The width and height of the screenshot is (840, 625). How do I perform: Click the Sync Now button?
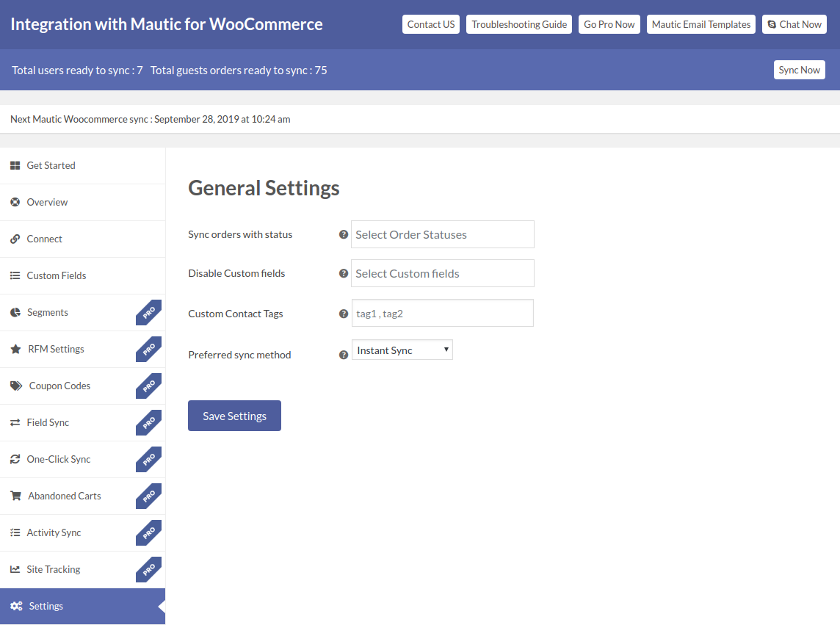pos(800,70)
